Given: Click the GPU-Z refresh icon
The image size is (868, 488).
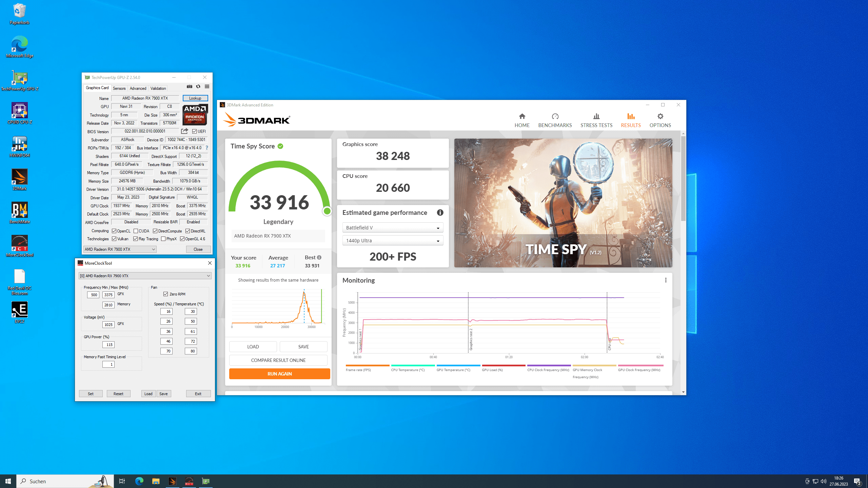Looking at the screenshot, I should [198, 87].
